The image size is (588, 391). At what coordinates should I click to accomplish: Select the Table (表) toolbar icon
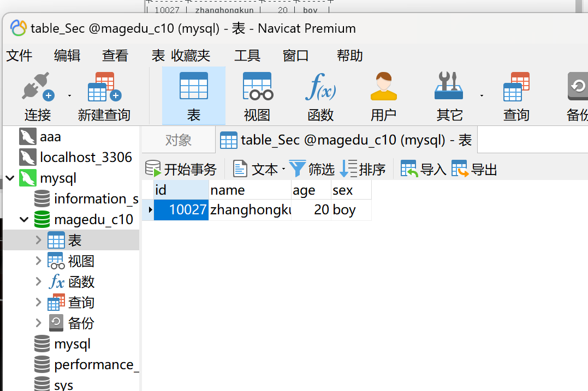(193, 96)
